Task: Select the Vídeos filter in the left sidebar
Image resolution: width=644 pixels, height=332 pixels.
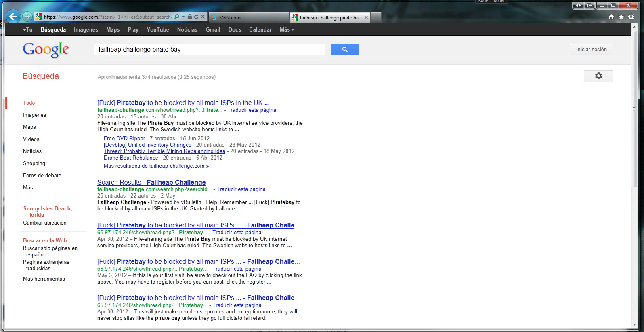Action: pyautogui.click(x=31, y=139)
